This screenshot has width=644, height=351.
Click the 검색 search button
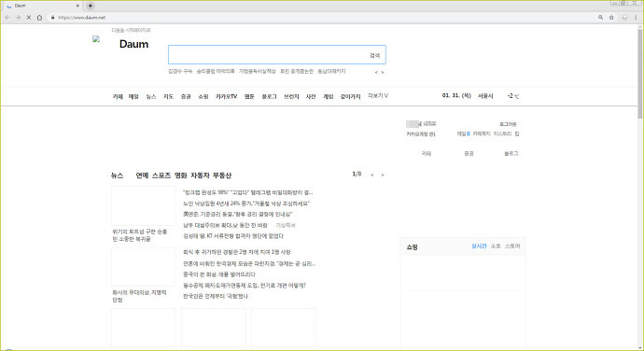[374, 55]
